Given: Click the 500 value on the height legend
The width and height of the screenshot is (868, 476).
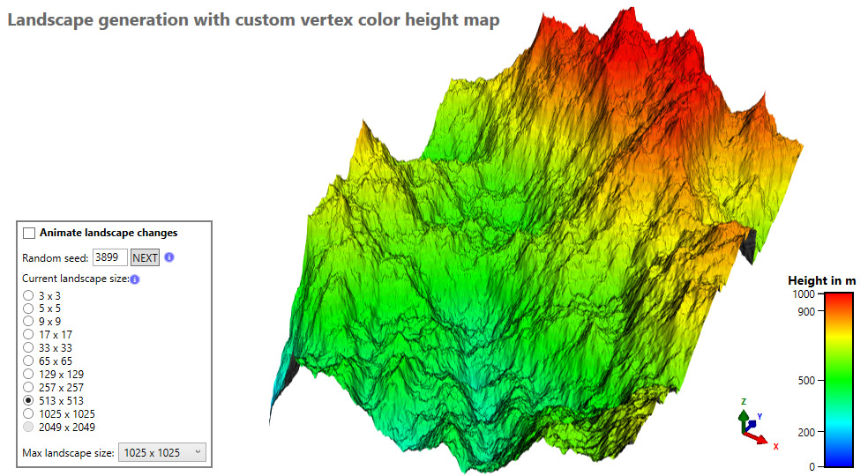Looking at the screenshot, I should click(806, 380).
